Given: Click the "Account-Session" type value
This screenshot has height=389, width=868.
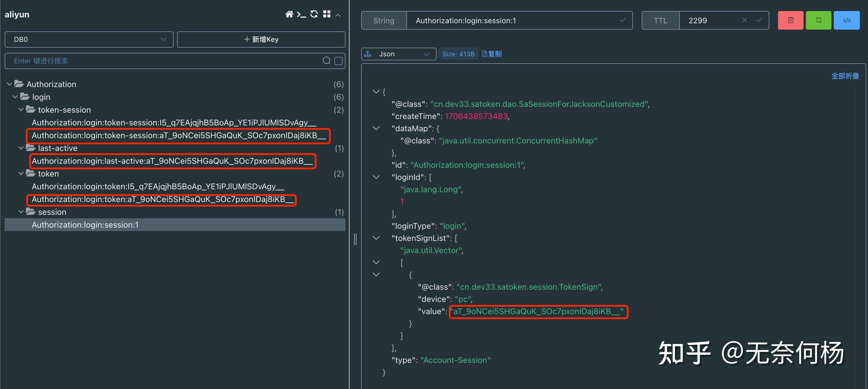Looking at the screenshot, I should [455, 360].
